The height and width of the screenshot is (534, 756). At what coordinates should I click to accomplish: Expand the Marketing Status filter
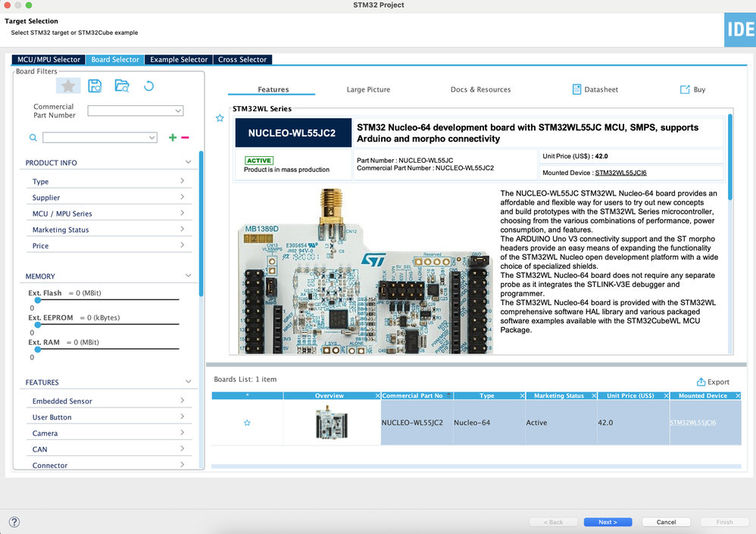pos(183,229)
